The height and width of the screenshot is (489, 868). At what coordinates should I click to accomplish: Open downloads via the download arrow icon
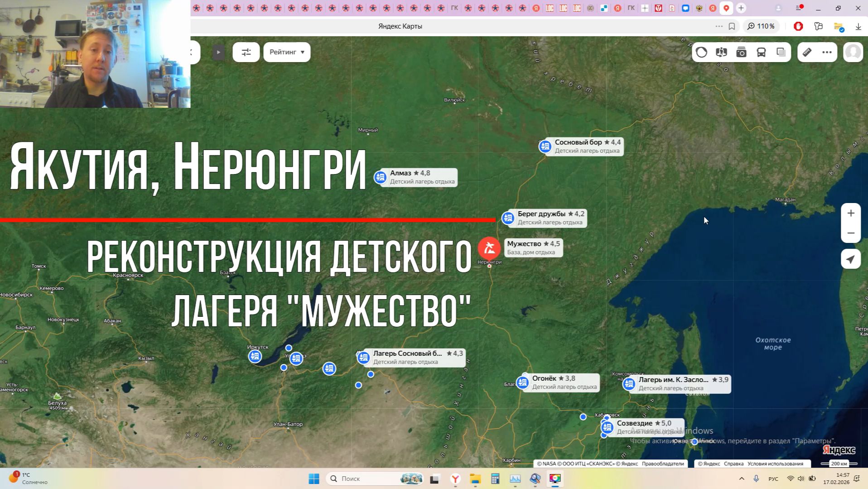click(x=858, y=26)
